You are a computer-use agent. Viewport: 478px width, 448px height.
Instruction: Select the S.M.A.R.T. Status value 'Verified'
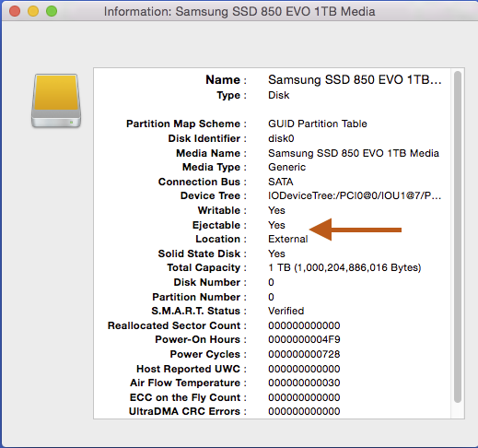(286, 311)
